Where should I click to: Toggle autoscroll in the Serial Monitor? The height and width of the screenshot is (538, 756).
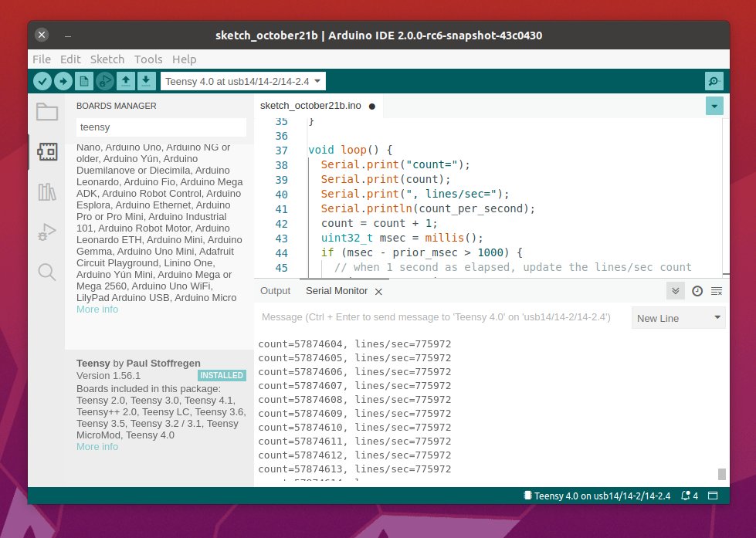[x=676, y=291]
